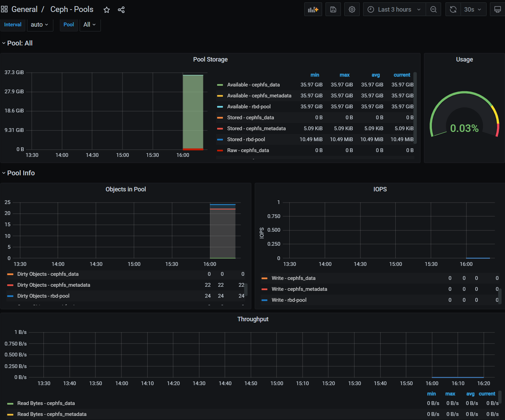Toggle Write - cephfs_data series
505x420 pixels.
pyautogui.click(x=293, y=278)
